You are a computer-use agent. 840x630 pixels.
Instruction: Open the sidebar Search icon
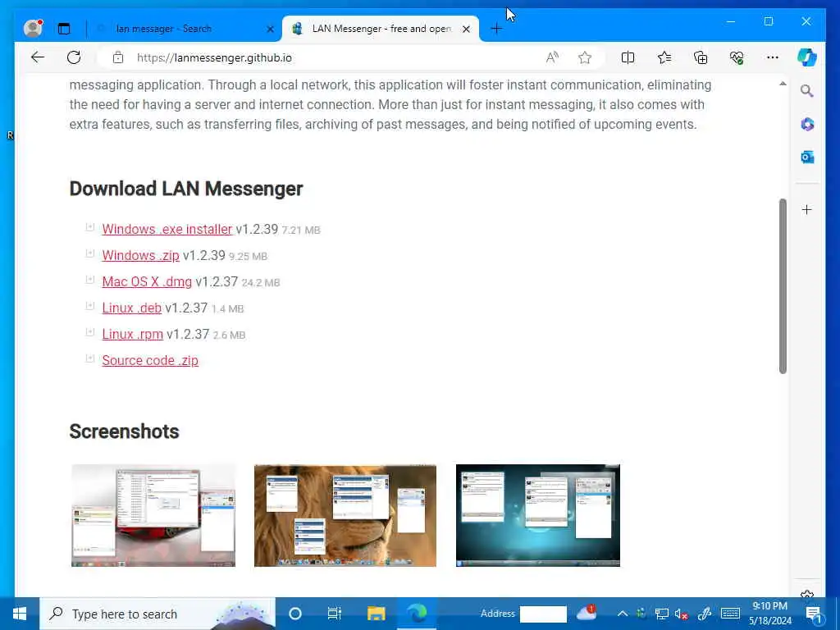click(x=807, y=91)
